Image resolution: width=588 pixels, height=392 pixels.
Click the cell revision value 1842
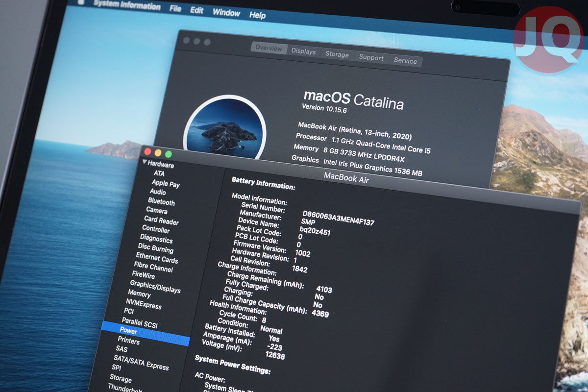299,269
